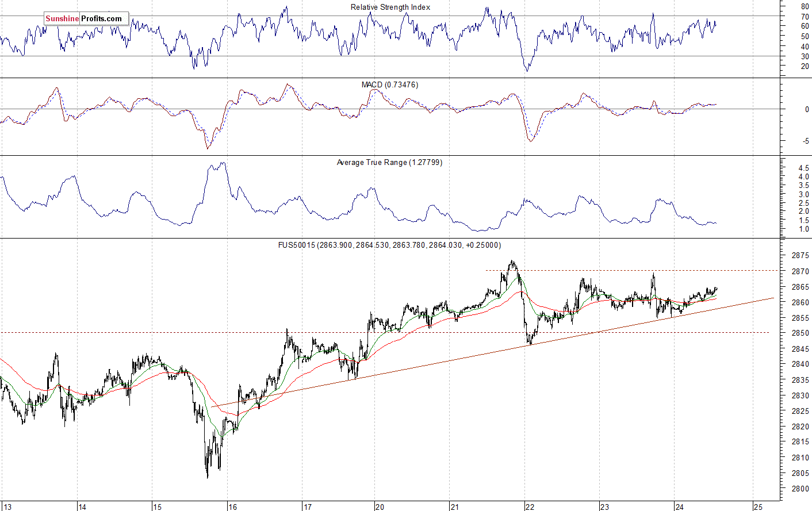812x511 pixels.
Task: Click the Relative Strength Index title
Action: 390,7
